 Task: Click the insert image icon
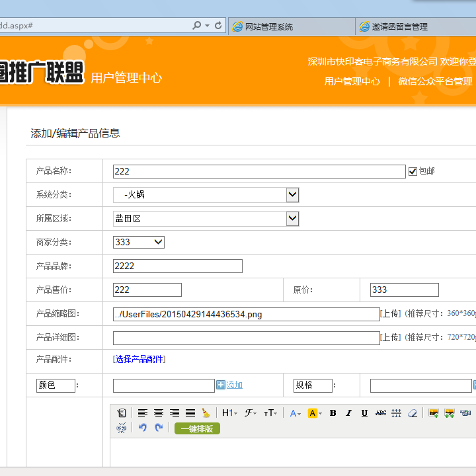point(434,413)
